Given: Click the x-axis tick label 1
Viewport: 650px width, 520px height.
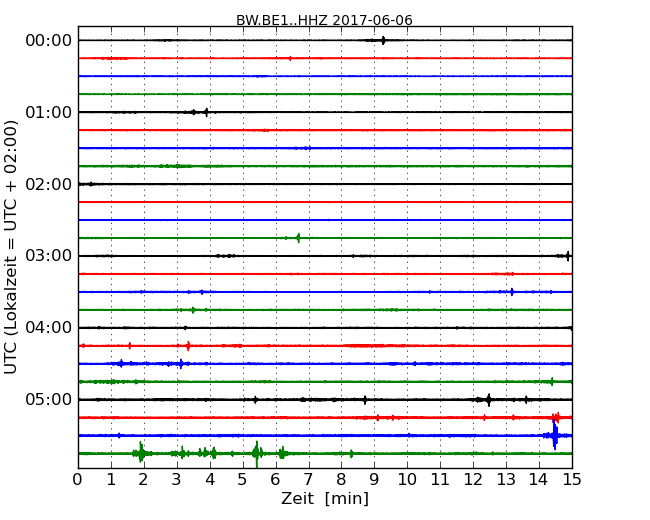Looking at the screenshot, I should 111,479.
